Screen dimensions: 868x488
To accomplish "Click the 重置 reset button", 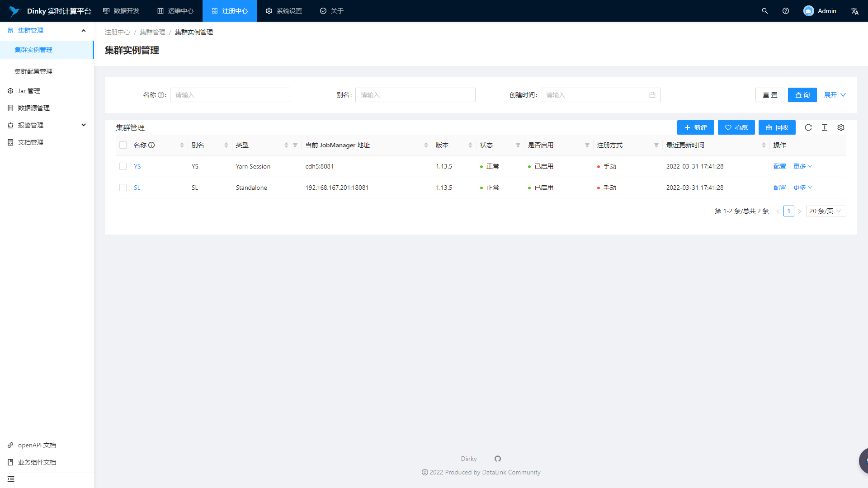I will [x=770, y=95].
